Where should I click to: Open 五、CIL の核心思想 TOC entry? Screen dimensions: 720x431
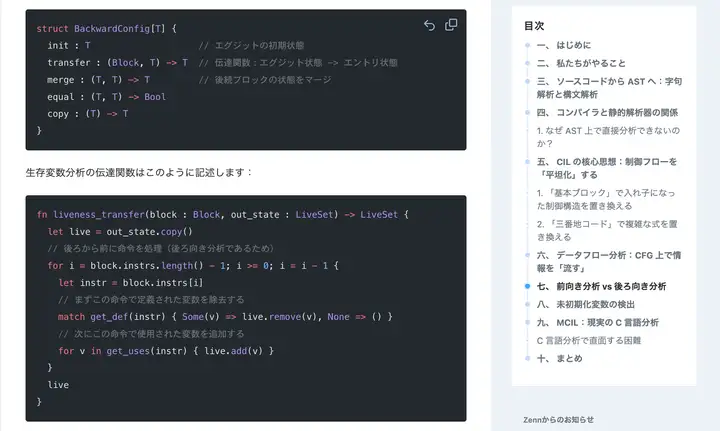(607, 168)
